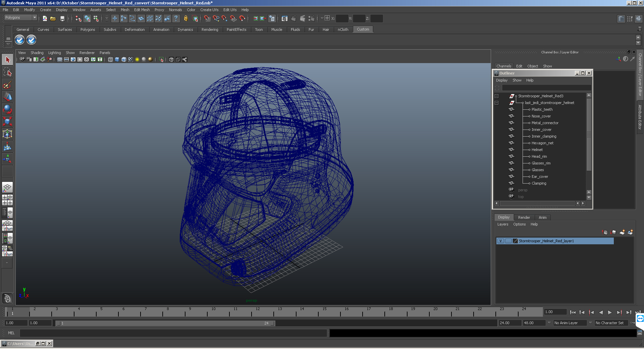
Task: Open the vertical Attribute Editor side tab
Action: click(x=640, y=117)
